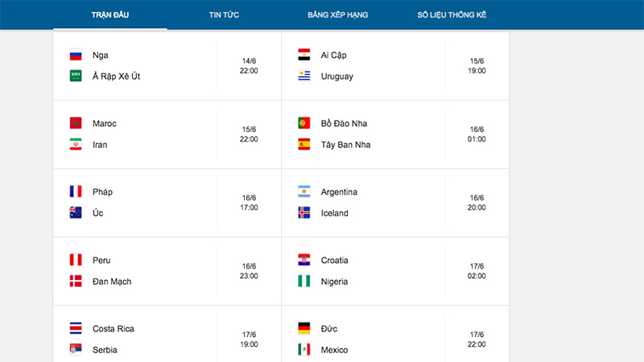Screen dimensions: 644x362
Task: Click the Nigeria flag icon
Action: (304, 282)
